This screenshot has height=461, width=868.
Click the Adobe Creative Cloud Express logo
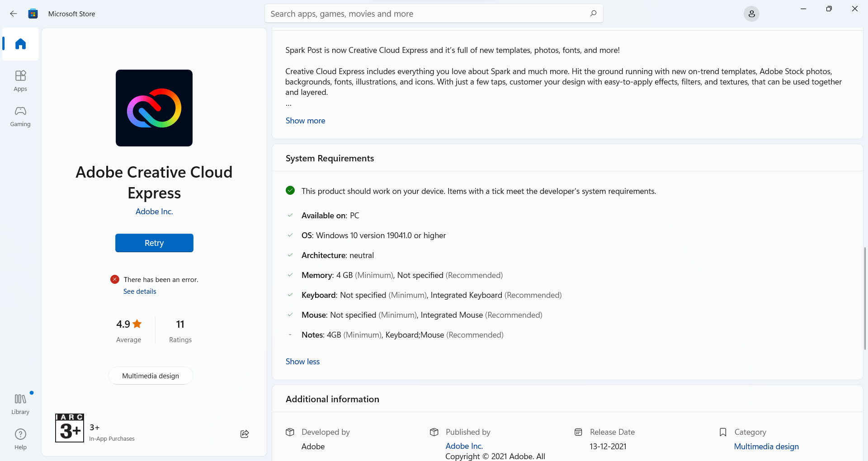point(154,108)
